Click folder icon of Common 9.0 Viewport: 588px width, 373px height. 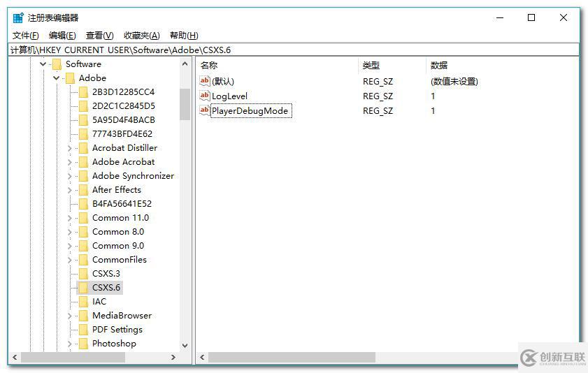click(x=83, y=246)
